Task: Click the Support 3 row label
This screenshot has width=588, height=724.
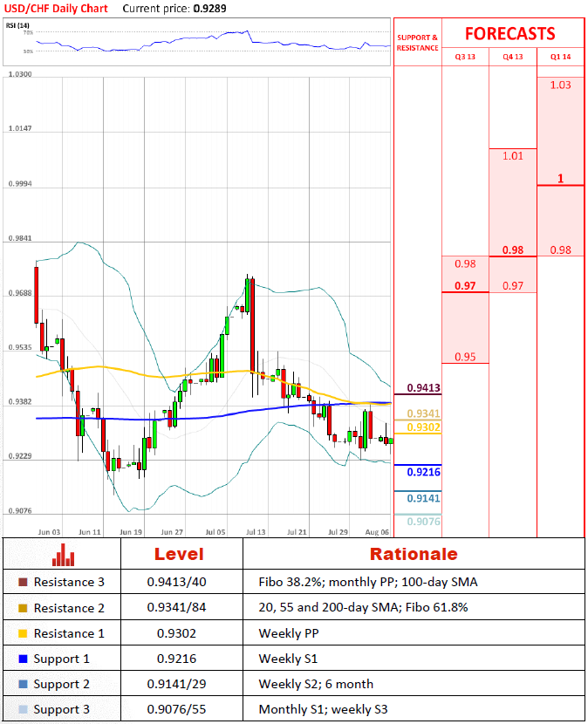Action: click(61, 710)
